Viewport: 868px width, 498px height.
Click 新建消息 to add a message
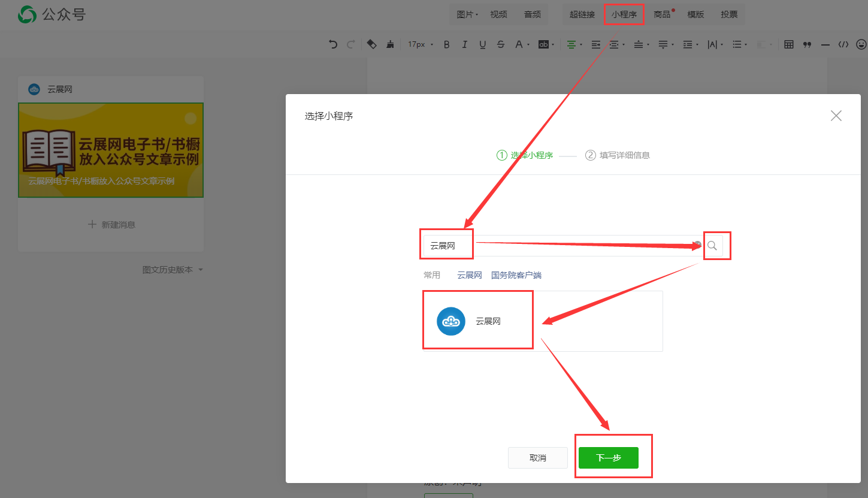click(x=111, y=225)
